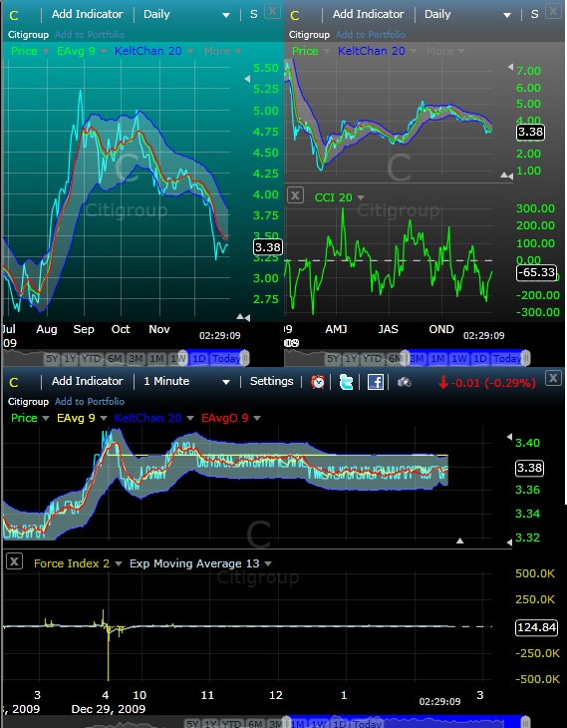Grab the left range handle on the Jul-Nov chart slider
The image size is (567, 728).
(183, 358)
